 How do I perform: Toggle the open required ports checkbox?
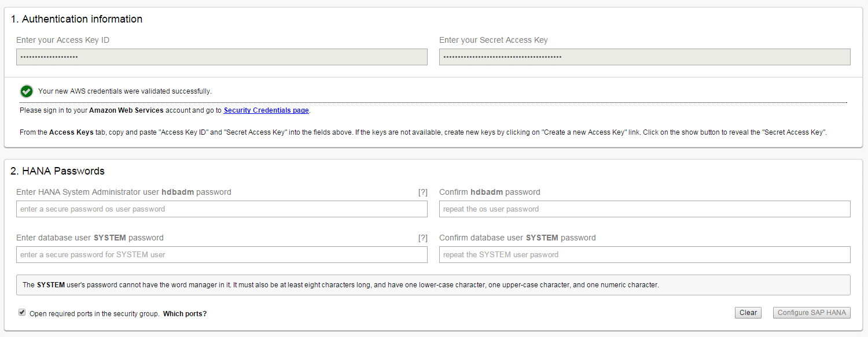[22, 312]
